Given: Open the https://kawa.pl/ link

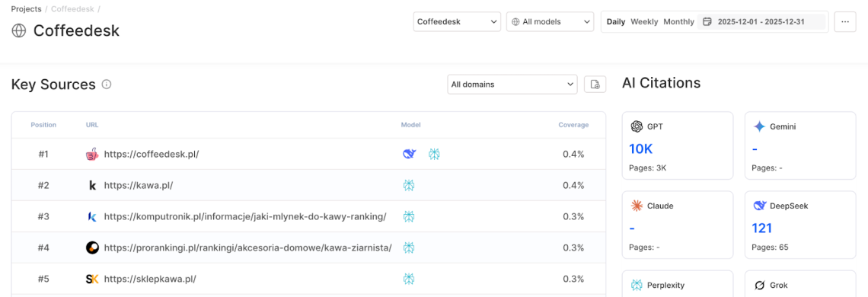Looking at the screenshot, I should (x=139, y=185).
